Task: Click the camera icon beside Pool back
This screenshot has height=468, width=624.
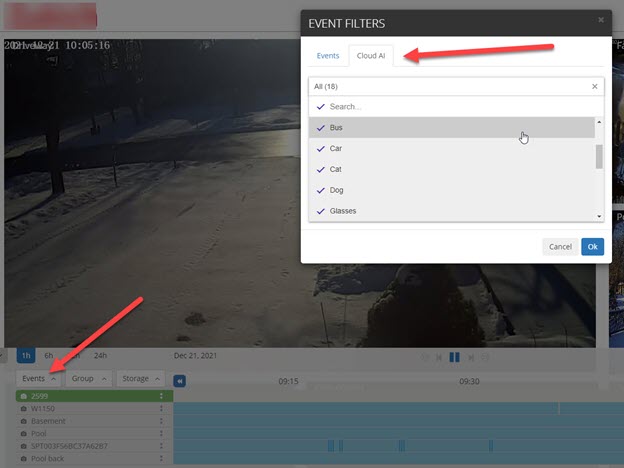Action: coord(23,458)
